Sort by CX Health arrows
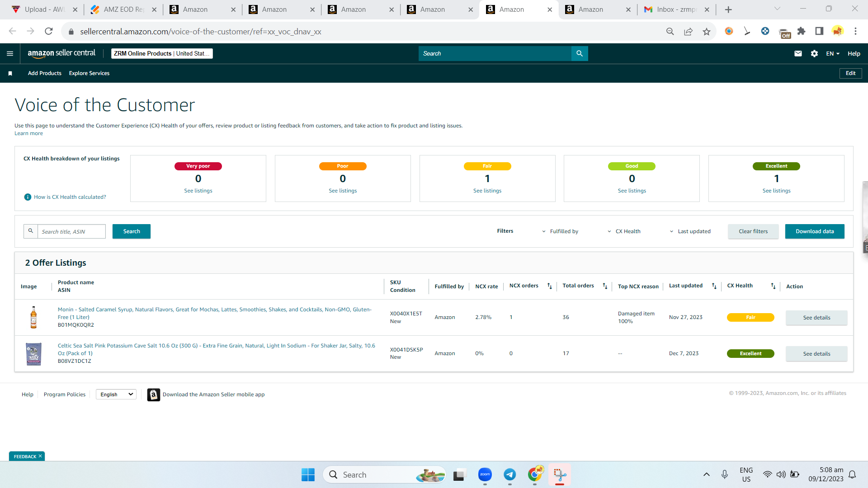Image resolution: width=868 pixels, height=488 pixels. click(773, 286)
